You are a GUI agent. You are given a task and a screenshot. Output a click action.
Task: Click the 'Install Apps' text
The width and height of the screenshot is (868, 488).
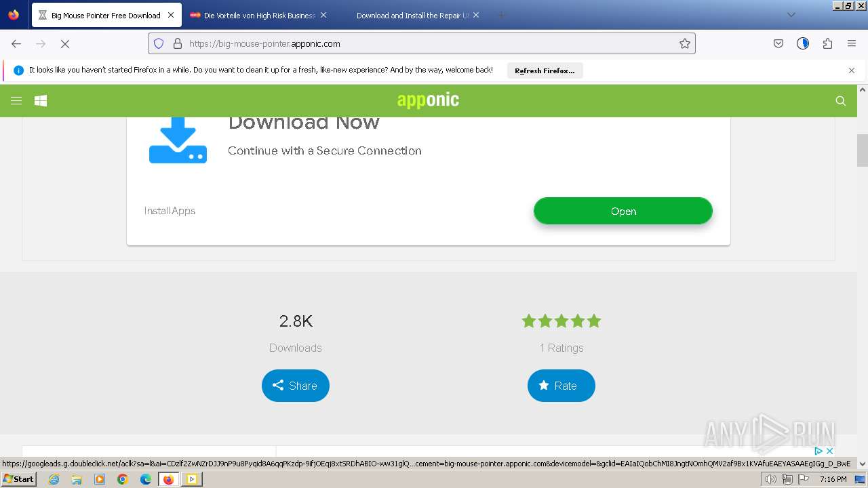click(x=170, y=211)
